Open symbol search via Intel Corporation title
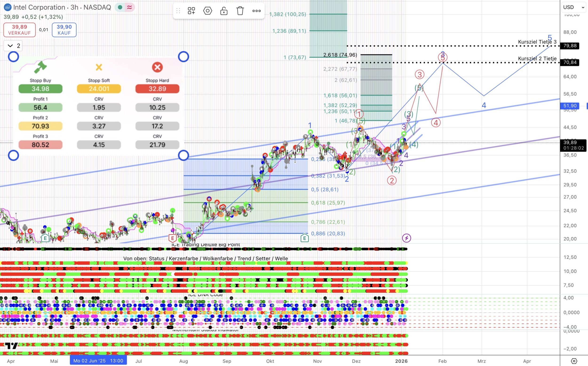Screen dimensions: 588x366 click(39, 7)
